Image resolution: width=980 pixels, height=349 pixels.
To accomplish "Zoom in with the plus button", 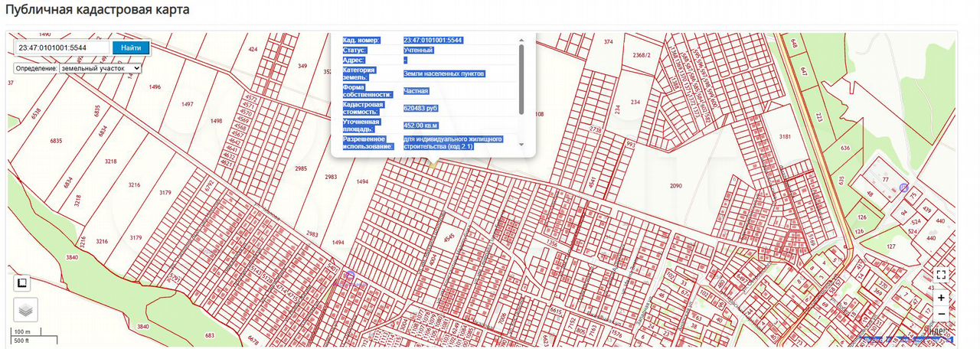I will (941, 297).
